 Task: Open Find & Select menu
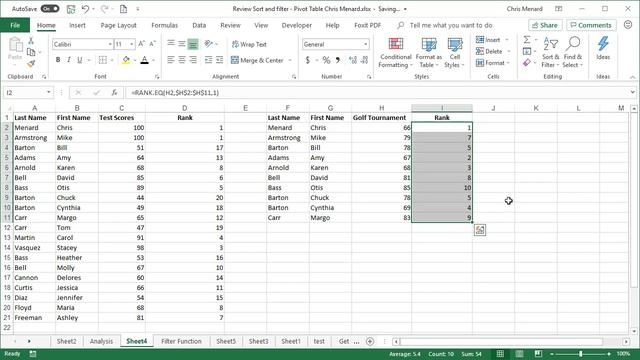pyautogui.click(x=573, y=52)
